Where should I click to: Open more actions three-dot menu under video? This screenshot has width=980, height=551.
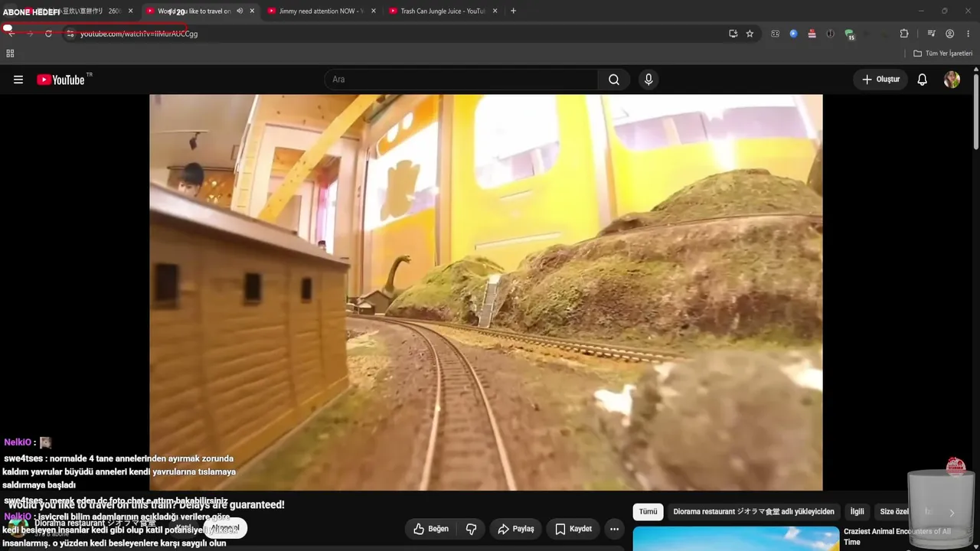(x=614, y=529)
